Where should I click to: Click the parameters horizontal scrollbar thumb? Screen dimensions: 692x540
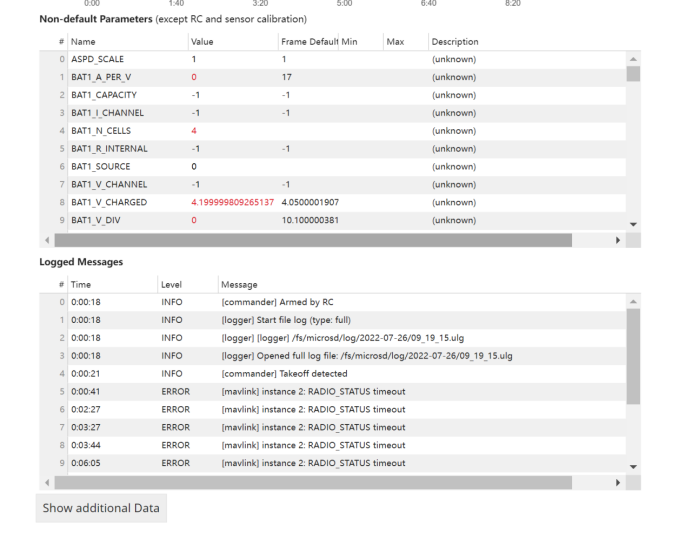click(313, 240)
